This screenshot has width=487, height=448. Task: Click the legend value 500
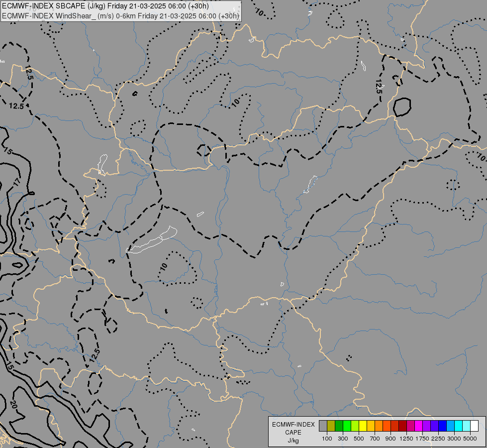coord(359,439)
